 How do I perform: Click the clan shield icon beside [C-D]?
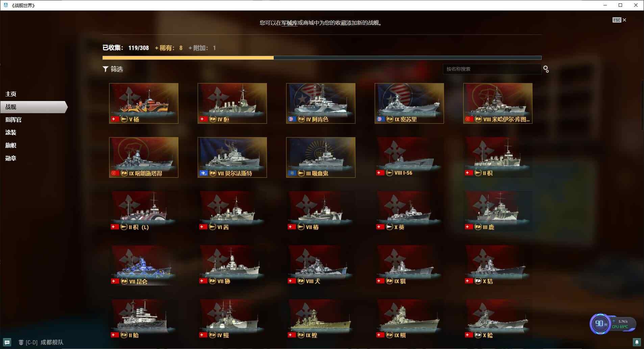21,342
